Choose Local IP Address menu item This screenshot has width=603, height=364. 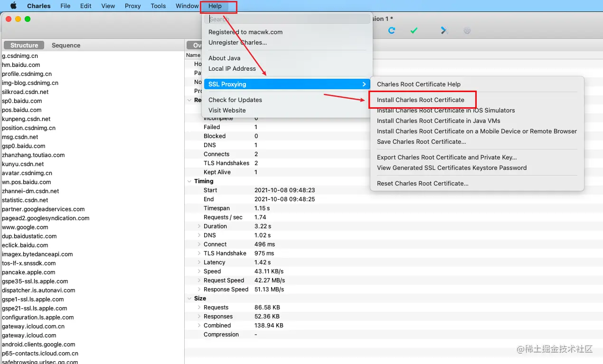pos(232,68)
